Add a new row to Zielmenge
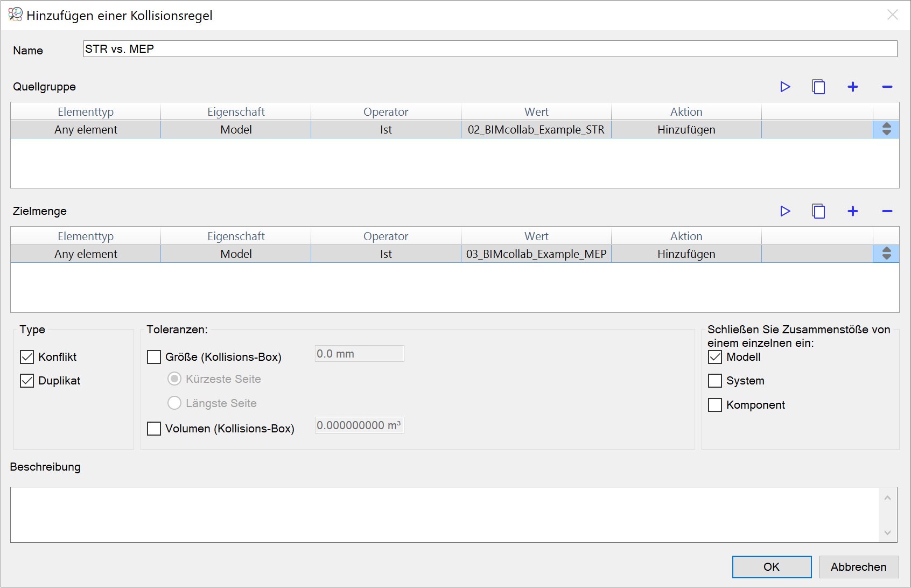 click(x=853, y=211)
